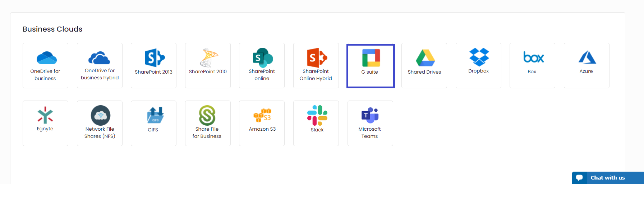Click the 'CIFS' label text
The image size is (644, 200).
coord(153,130)
